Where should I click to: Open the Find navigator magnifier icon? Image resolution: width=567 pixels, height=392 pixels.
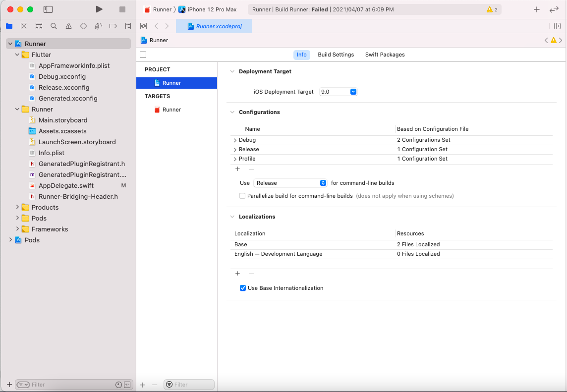54,26
